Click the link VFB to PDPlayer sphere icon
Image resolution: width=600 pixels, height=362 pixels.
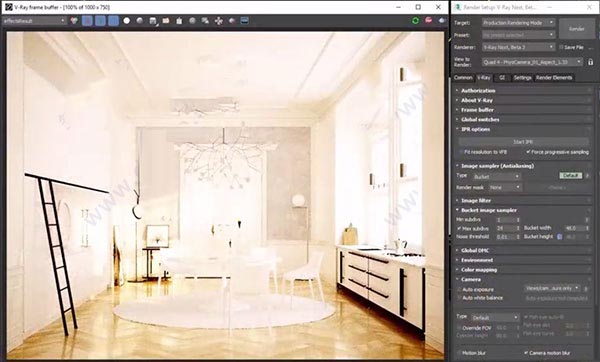click(232, 21)
